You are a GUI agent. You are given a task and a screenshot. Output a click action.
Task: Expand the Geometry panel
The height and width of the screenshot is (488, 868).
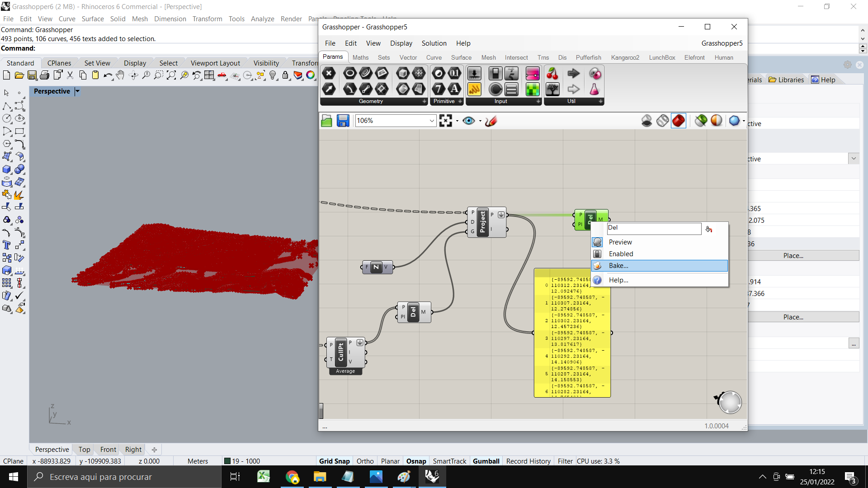click(424, 101)
